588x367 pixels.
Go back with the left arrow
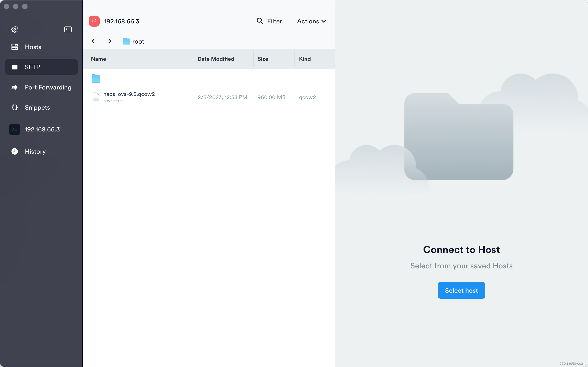[93, 41]
